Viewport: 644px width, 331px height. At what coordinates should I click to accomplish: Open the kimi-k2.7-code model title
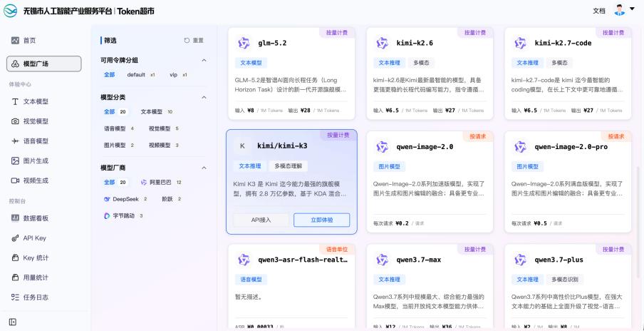563,43
